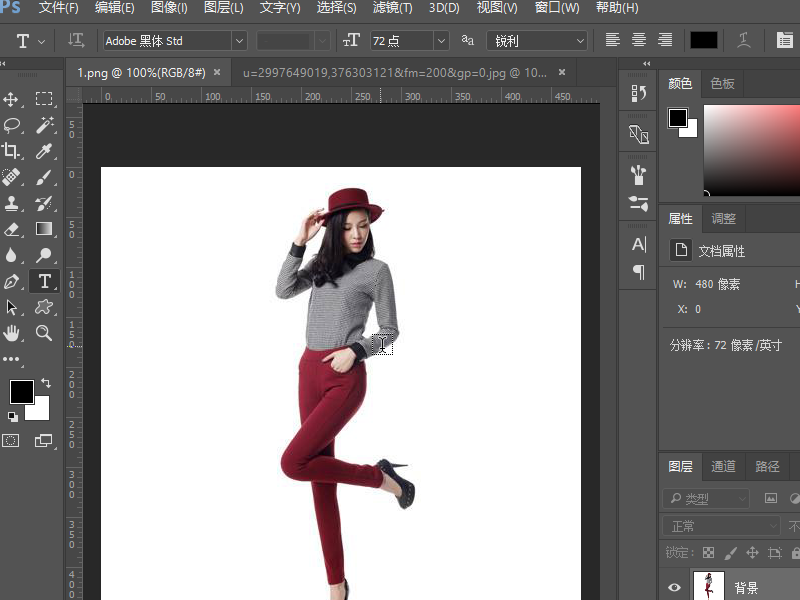Select the Move tool
The height and width of the screenshot is (600, 800).
(11, 99)
